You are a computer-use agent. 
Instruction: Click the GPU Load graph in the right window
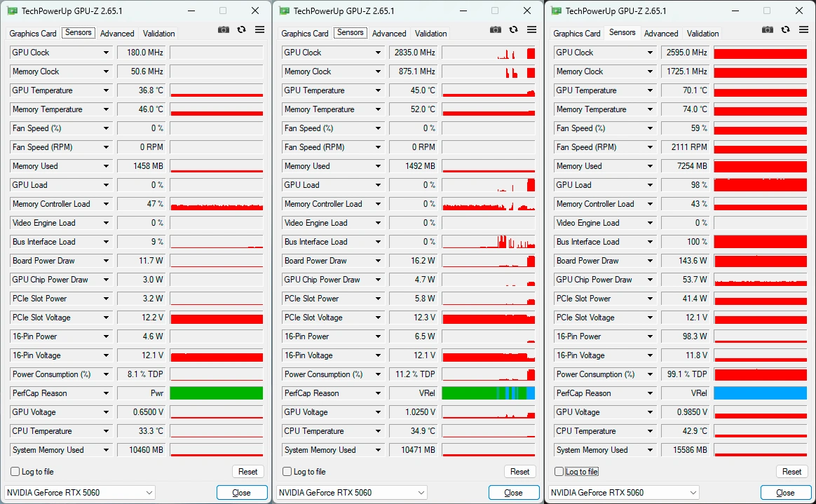pos(761,185)
